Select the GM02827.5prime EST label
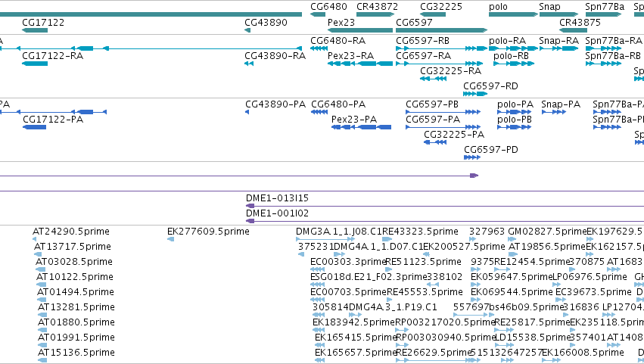This screenshot has width=644, height=364. coord(547,232)
